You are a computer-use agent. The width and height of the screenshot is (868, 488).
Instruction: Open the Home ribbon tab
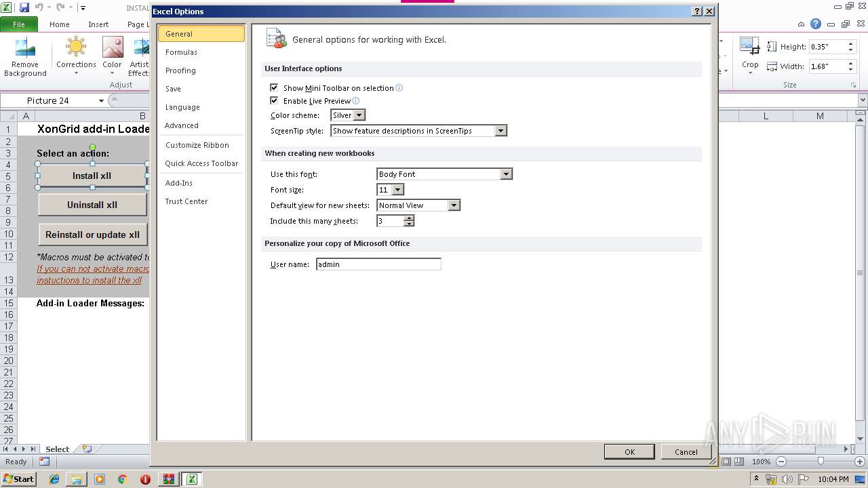pyautogui.click(x=60, y=24)
